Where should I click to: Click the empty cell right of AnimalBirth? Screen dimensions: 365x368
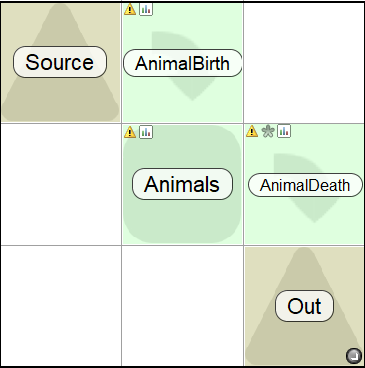(304, 62)
